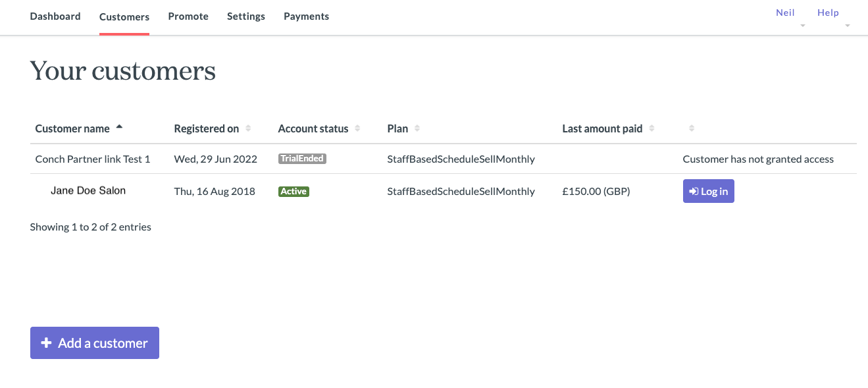Log in to Jane Doe Salon
Viewport: 868px width, 388px height.
709,192
